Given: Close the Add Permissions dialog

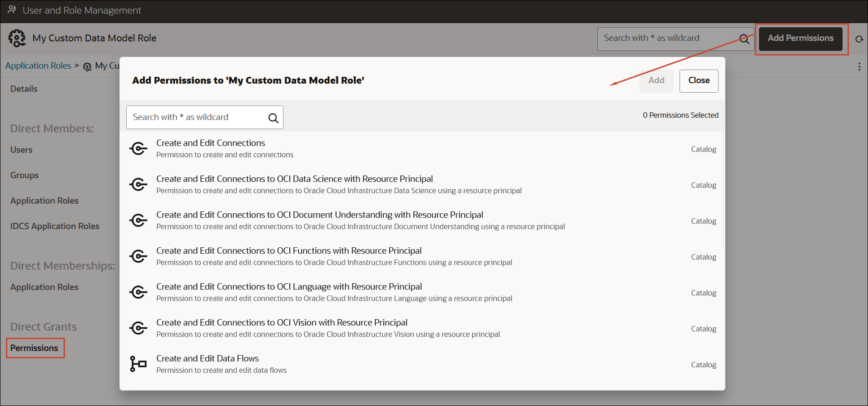Looking at the screenshot, I should click(699, 81).
